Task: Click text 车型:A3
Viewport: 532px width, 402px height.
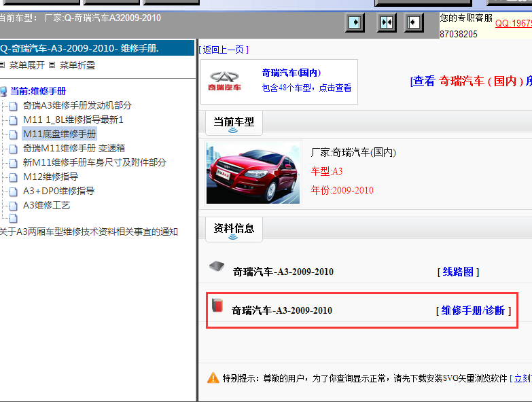Action: (x=327, y=171)
